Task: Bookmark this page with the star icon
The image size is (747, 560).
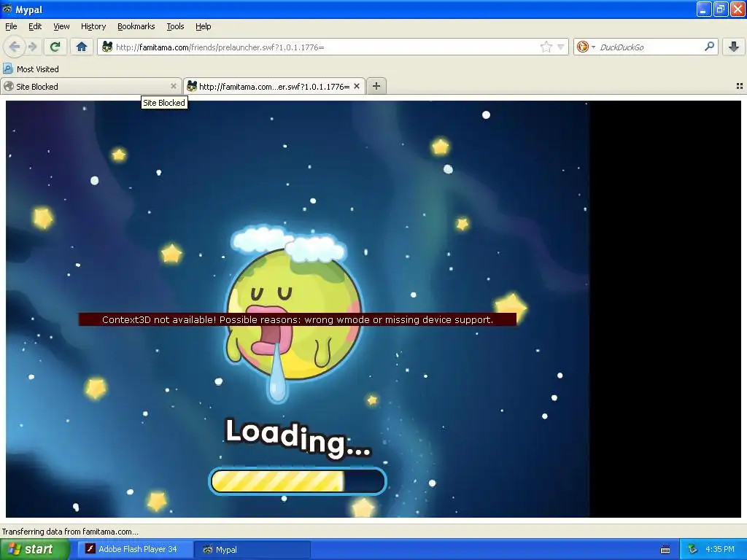Action: click(546, 47)
